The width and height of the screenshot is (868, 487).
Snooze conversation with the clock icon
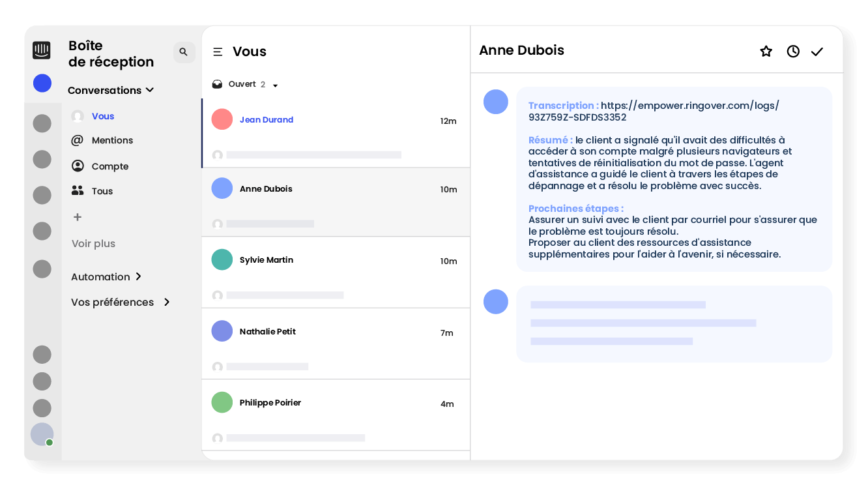point(792,52)
